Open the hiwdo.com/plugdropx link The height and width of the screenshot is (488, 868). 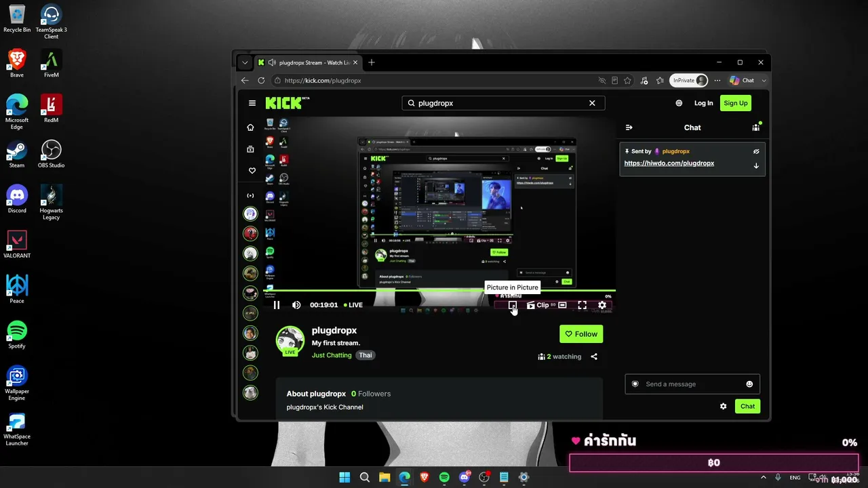point(669,163)
